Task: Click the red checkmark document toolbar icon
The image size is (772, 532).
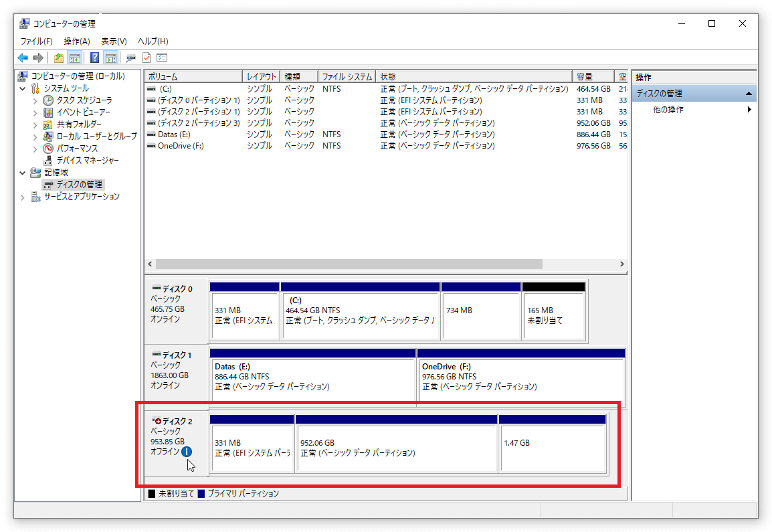Action: (147, 58)
